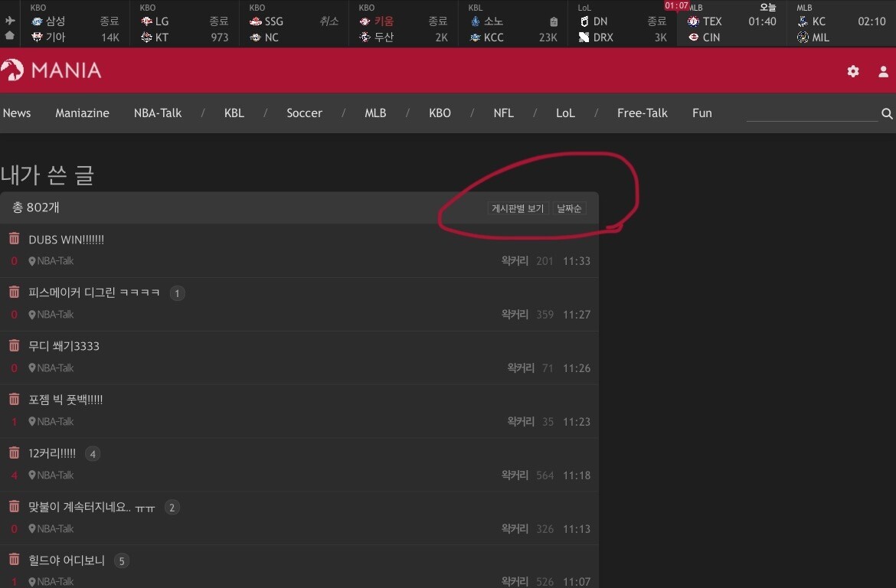The width and height of the screenshot is (896, 588).
Task: Click trash icon for '무디 쐐기3333' post
Action: 15,345
